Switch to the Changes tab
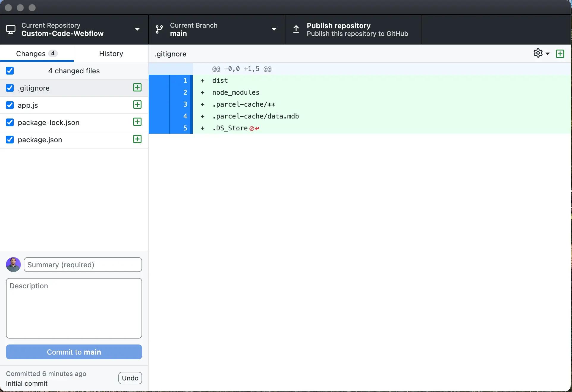The image size is (572, 392). tap(37, 53)
